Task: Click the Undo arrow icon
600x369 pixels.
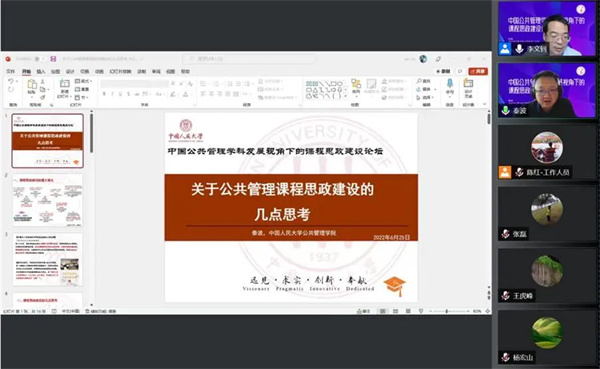Action: coord(11,81)
